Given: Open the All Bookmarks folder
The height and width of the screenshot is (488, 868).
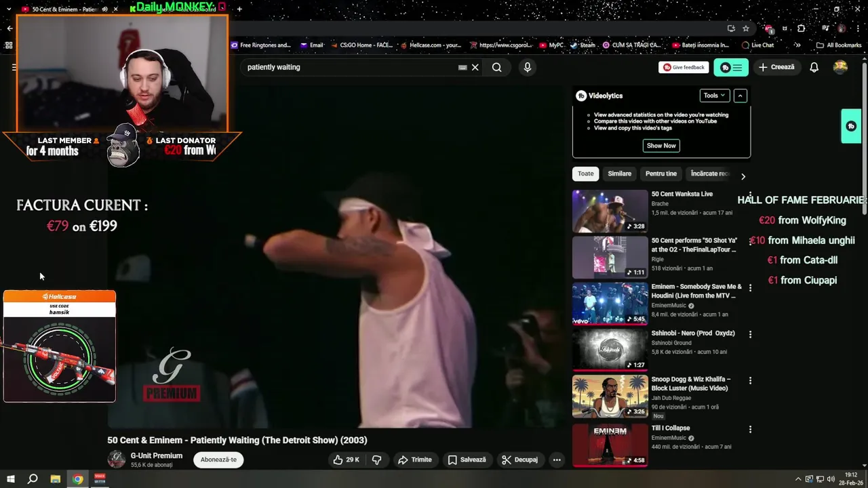Looking at the screenshot, I should tap(839, 45).
